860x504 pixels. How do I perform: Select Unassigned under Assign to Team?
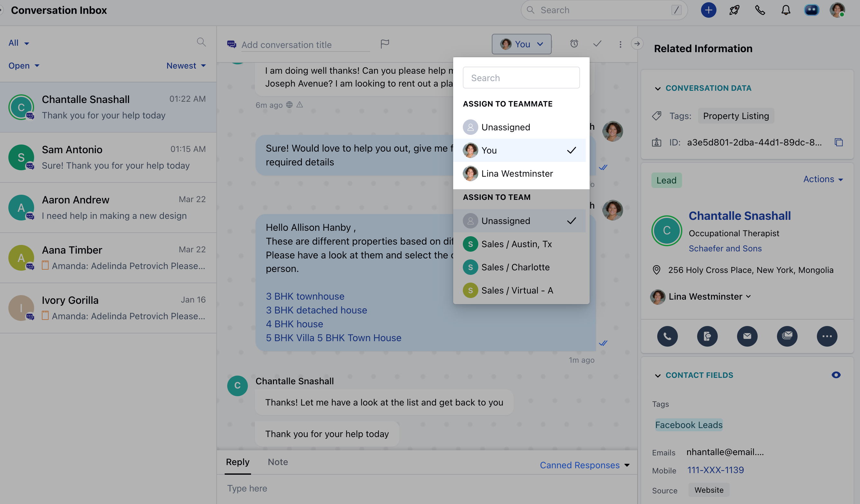coord(506,220)
